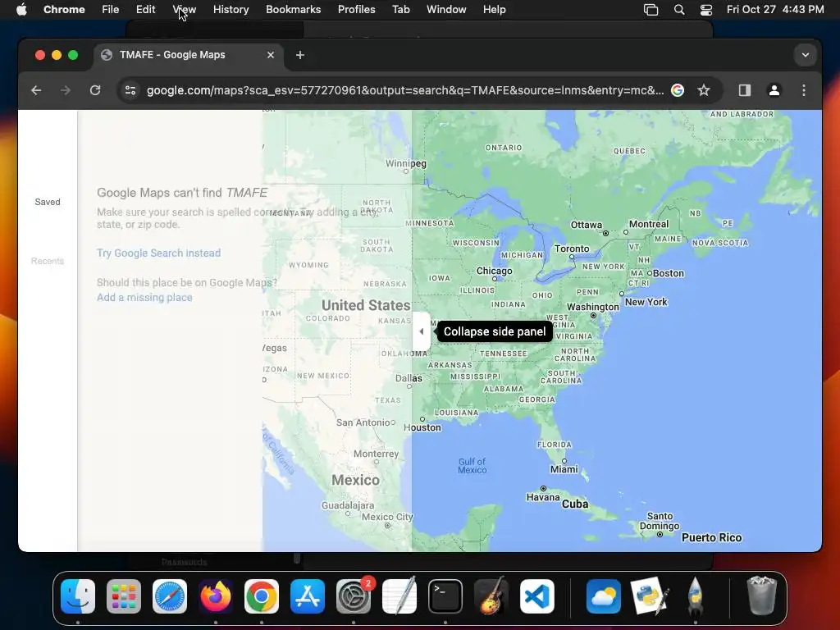Image resolution: width=840 pixels, height=630 pixels.
Task: Open the rocket app in dock
Action: coord(695,596)
